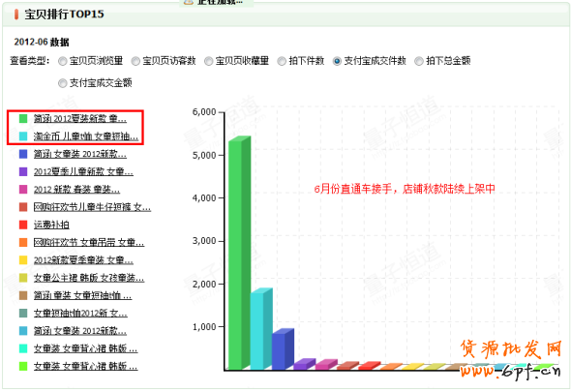The width and height of the screenshot is (571, 392).
Task: Open the 简涵 童装 女童短袖t恤 link
Action: pos(82,295)
